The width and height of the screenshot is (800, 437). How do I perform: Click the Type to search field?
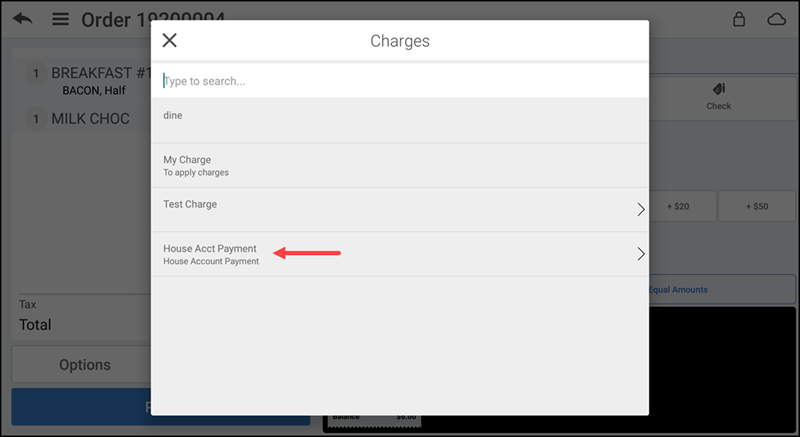tap(400, 81)
